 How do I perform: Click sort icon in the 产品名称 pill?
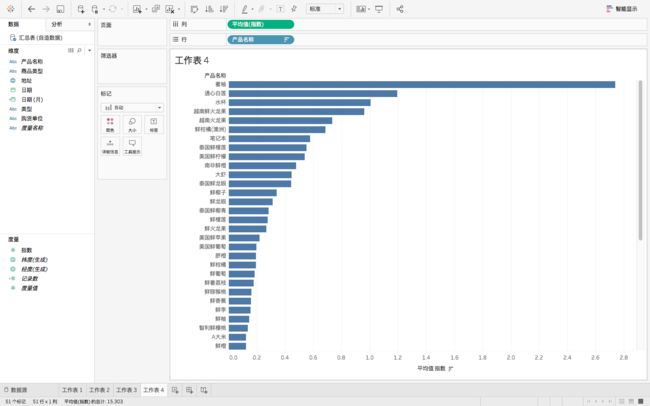click(286, 40)
